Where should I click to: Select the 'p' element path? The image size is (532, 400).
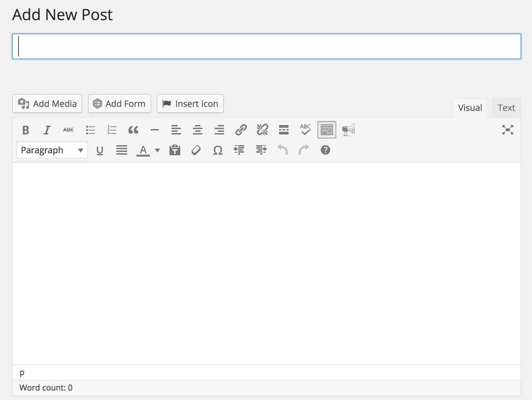[x=22, y=372]
